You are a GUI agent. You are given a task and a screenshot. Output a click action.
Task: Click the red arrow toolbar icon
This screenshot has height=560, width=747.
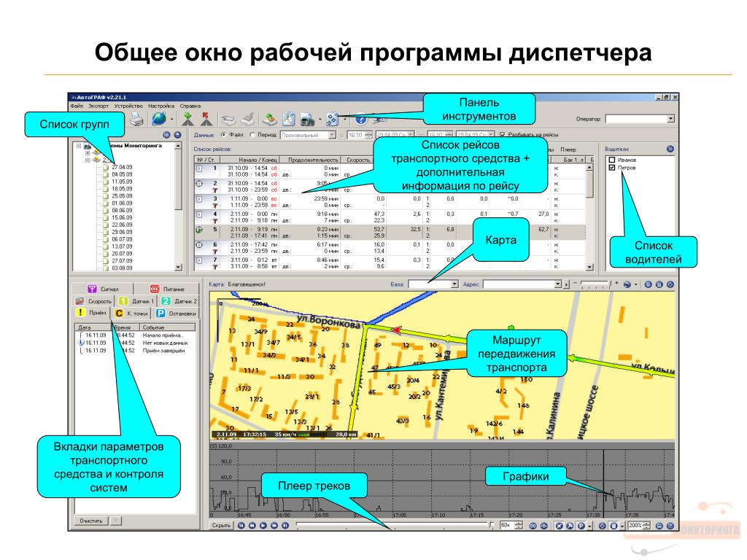pos(206,119)
